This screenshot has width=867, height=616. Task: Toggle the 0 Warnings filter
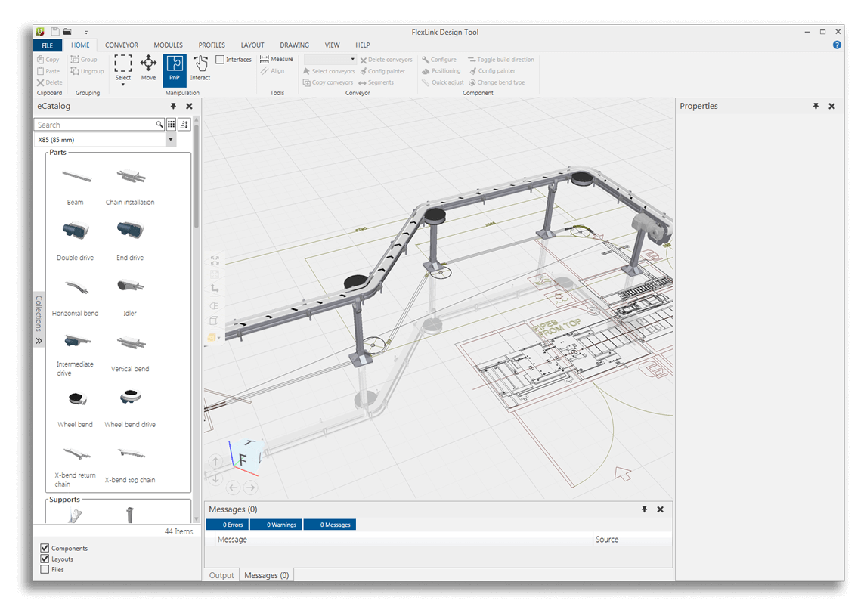[x=276, y=525]
